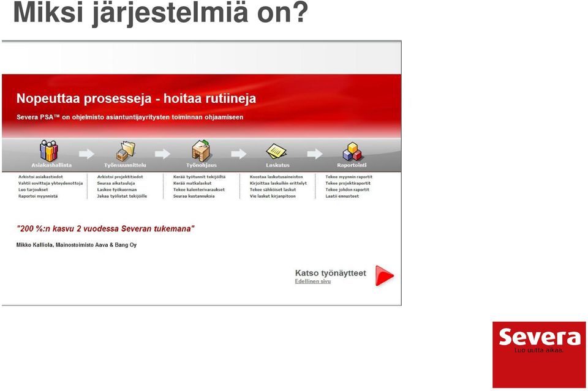The height and width of the screenshot is (391, 588).
Task: Select 'Seuraa kustannuksia' text
Action: (x=194, y=196)
